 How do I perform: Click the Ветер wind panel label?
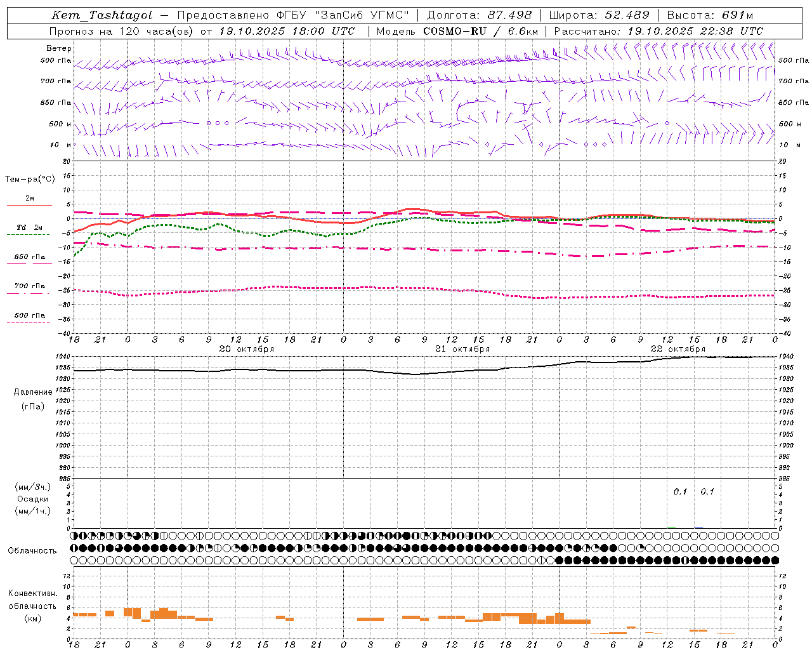[x=59, y=48]
